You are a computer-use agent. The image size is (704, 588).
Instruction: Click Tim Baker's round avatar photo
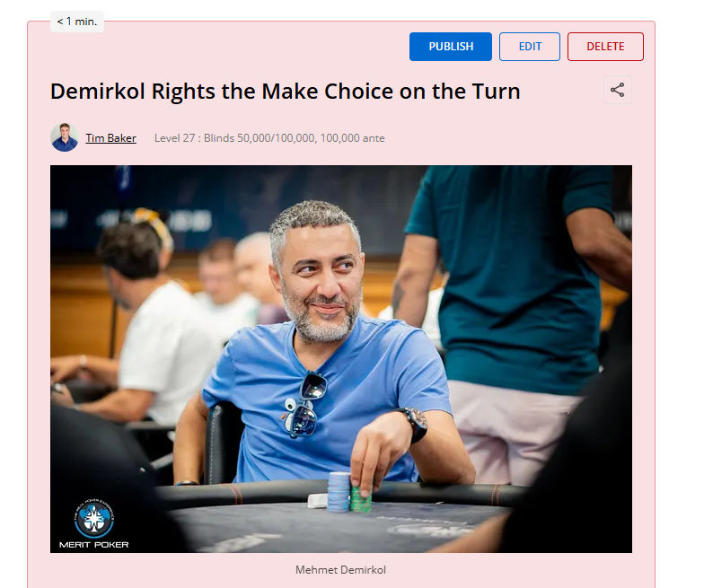(65, 137)
